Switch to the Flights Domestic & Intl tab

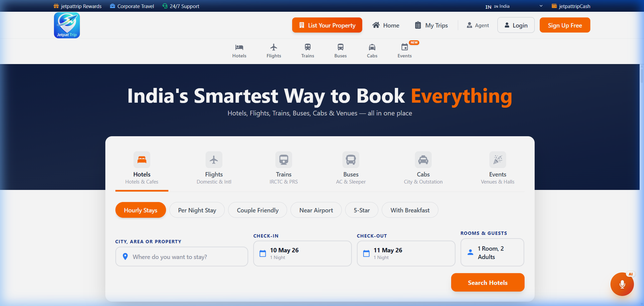point(214,169)
